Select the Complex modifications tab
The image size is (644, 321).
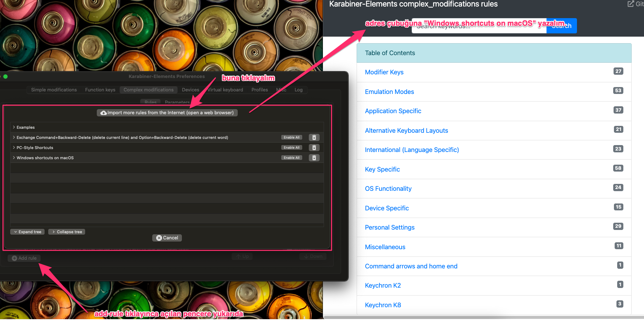(x=149, y=90)
